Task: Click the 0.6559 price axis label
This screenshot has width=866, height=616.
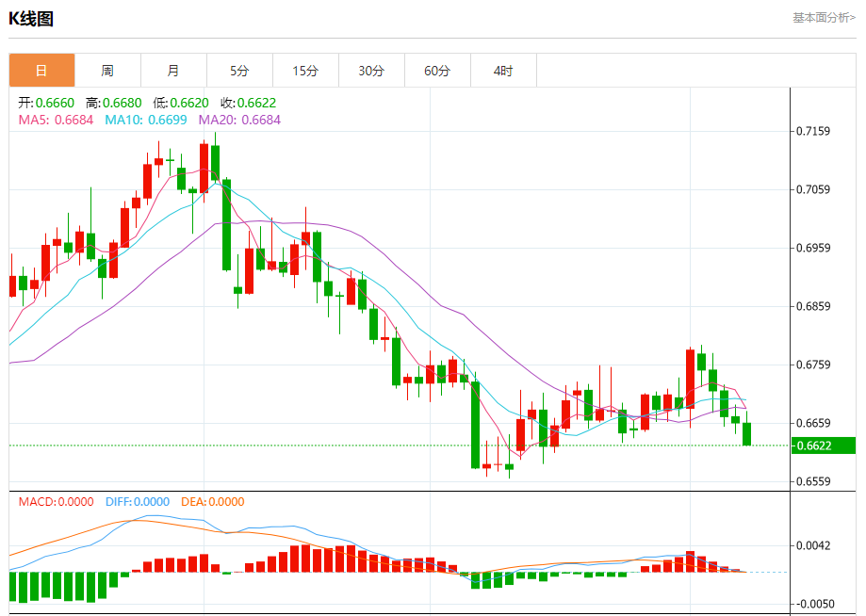Action: 813,481
